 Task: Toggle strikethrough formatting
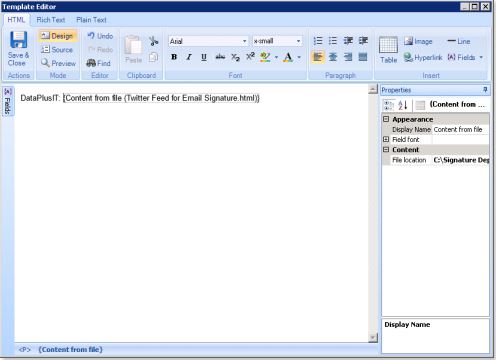coord(220,57)
